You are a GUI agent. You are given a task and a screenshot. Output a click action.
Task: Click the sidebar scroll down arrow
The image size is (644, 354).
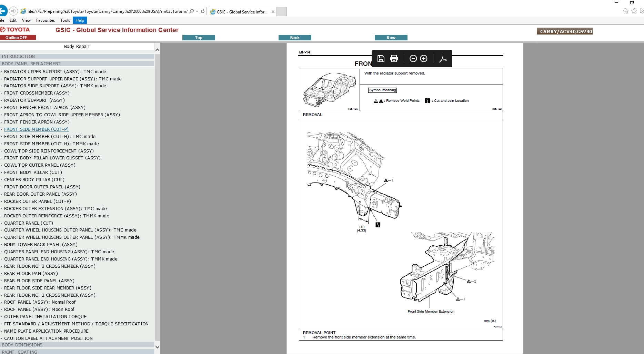click(x=158, y=347)
